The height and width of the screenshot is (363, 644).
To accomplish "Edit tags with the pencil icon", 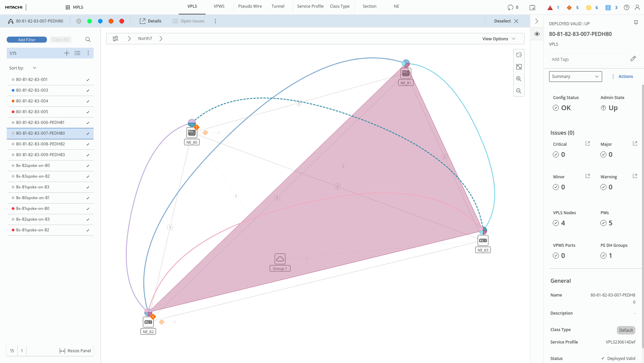I will 633,59.
